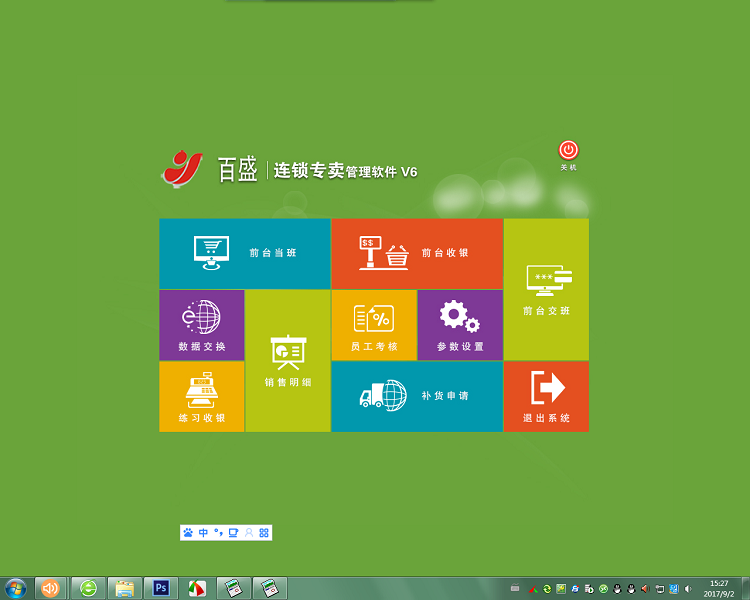
Task: Click the blue IE-style tray icon
Action: 575,589
